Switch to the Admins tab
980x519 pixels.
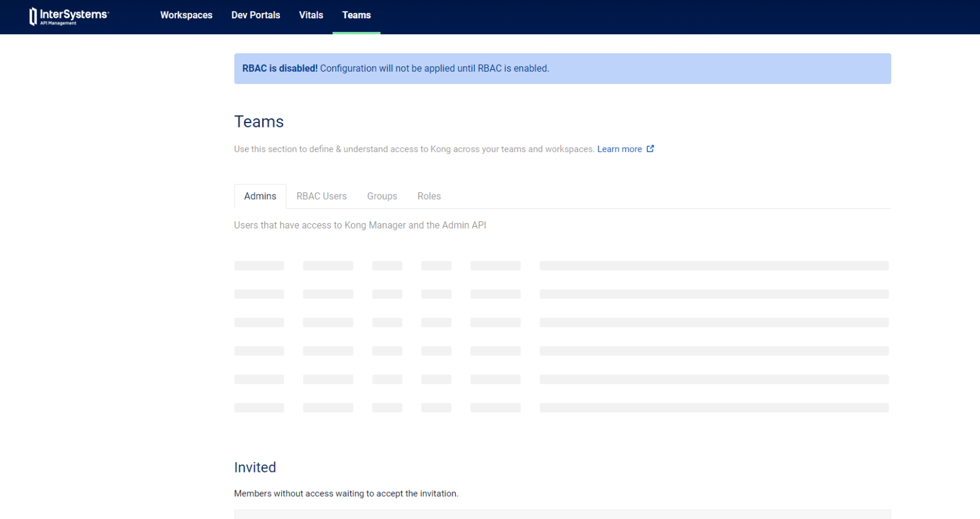(260, 196)
